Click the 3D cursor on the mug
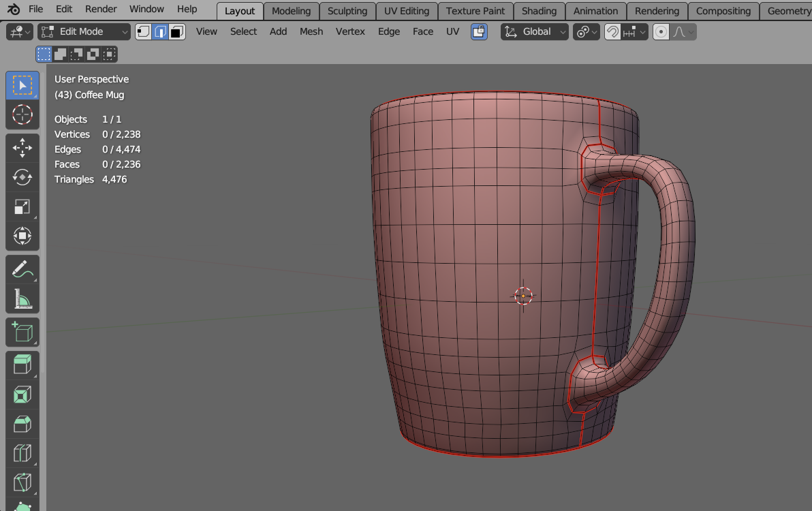The width and height of the screenshot is (812, 511). 523,296
